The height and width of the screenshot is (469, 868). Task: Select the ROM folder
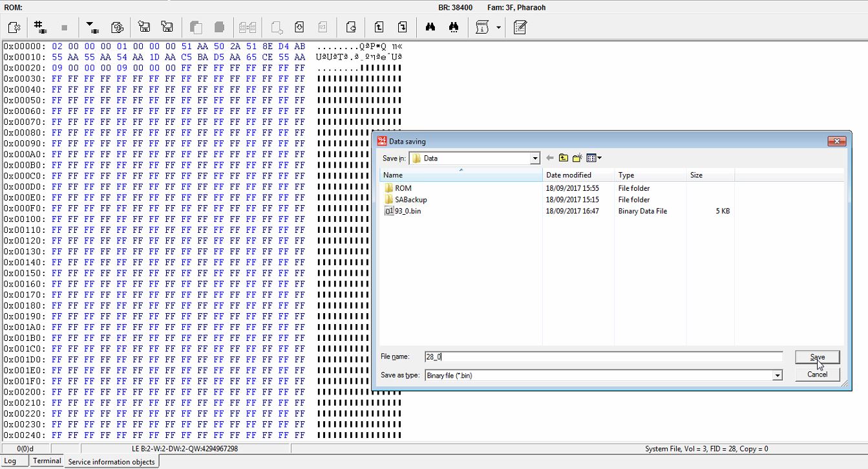tap(398, 188)
